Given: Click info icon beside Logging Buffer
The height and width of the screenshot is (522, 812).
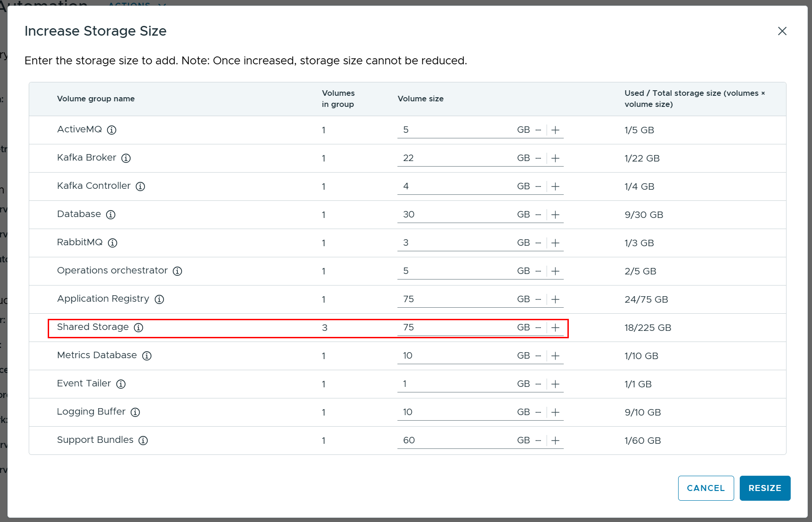Looking at the screenshot, I should [x=135, y=412].
